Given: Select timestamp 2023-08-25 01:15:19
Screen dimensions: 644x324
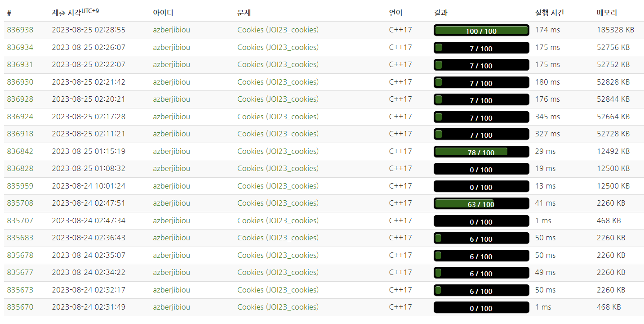Looking at the screenshot, I should tap(89, 151).
